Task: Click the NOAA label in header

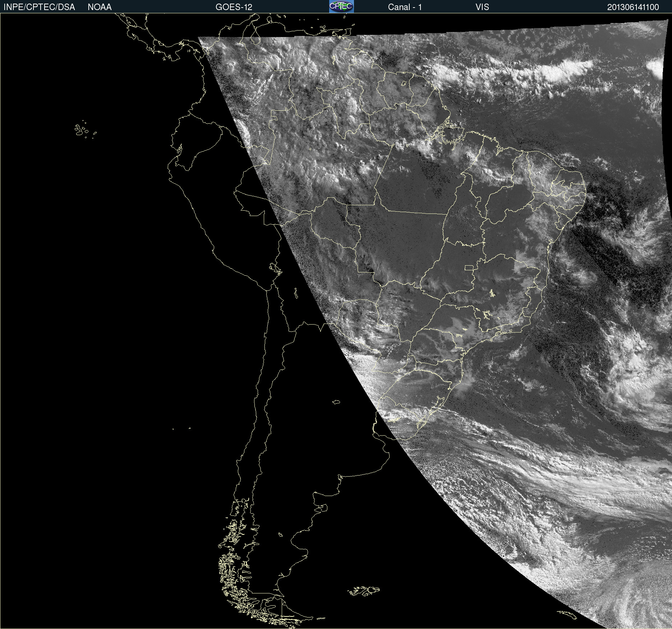Action: coord(100,7)
